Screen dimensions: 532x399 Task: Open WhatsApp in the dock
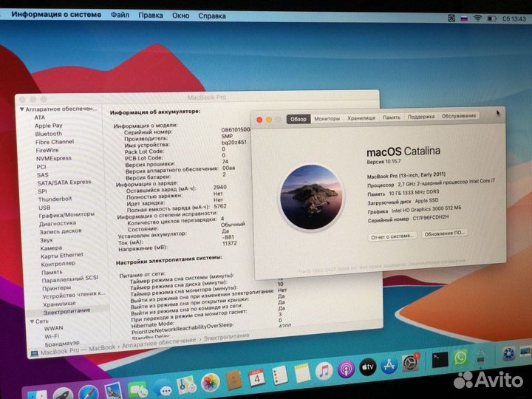coord(460,358)
